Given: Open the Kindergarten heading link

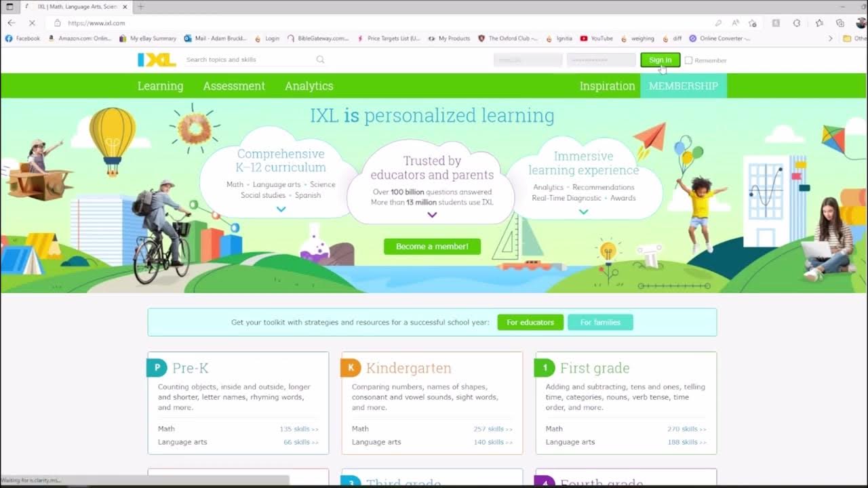Looking at the screenshot, I should pyautogui.click(x=408, y=368).
